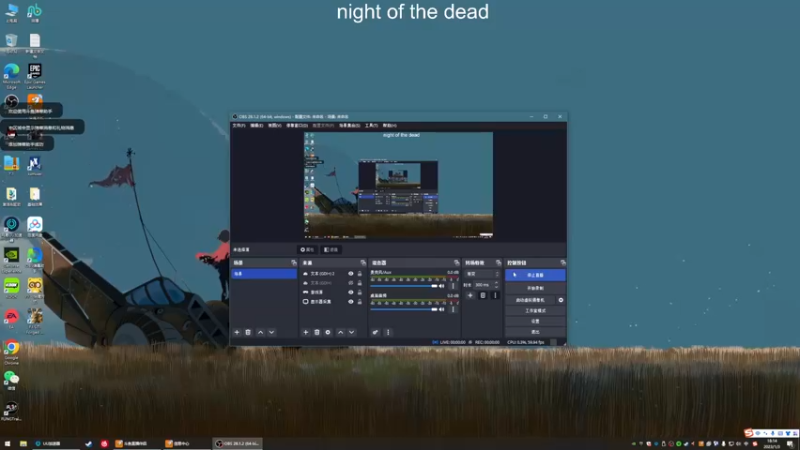Move scene up in Scenes panel
800x450 pixels.
(260, 332)
